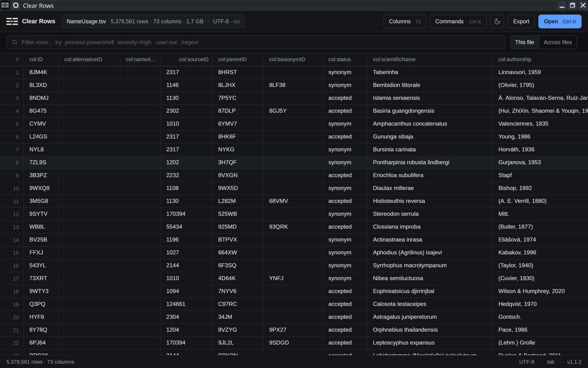Click col:basionymID column header
This screenshot has height=368, width=588.
(293, 59)
